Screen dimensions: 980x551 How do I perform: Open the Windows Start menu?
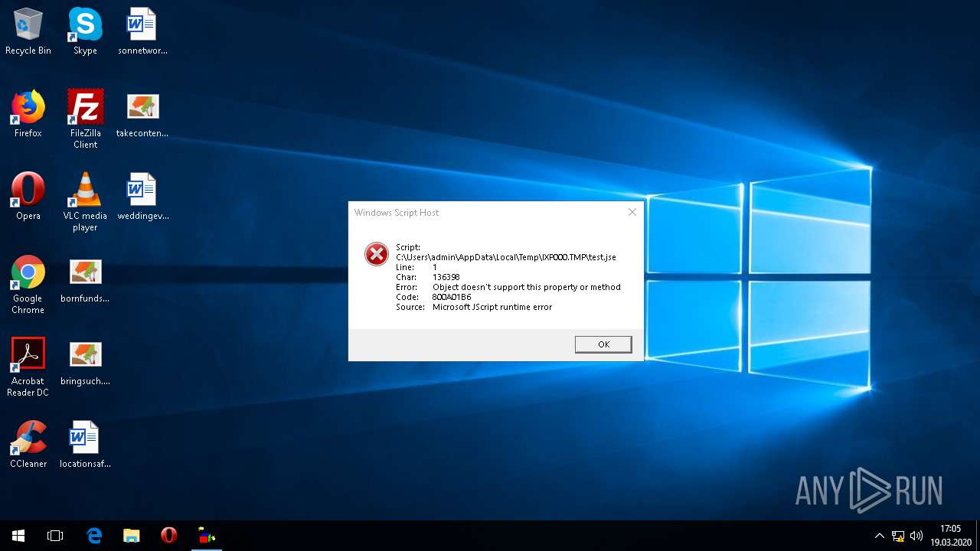[x=18, y=536]
